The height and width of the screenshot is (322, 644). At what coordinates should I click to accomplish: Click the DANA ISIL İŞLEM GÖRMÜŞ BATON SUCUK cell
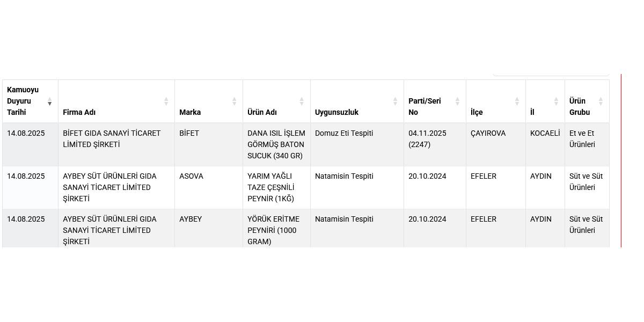(276, 144)
